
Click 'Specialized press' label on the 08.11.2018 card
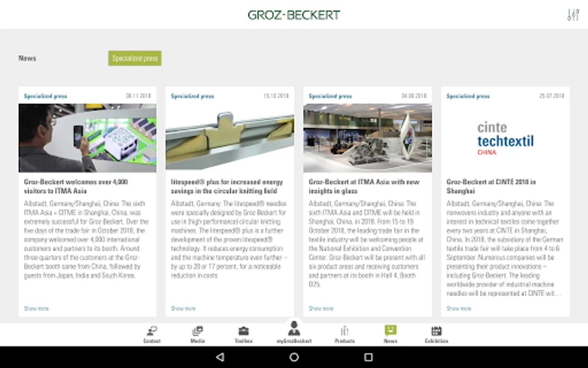[45, 96]
